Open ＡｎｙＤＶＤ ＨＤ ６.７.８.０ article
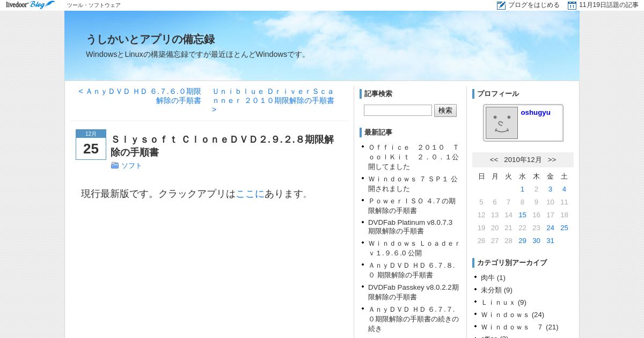The image size is (644, 338). (x=412, y=270)
